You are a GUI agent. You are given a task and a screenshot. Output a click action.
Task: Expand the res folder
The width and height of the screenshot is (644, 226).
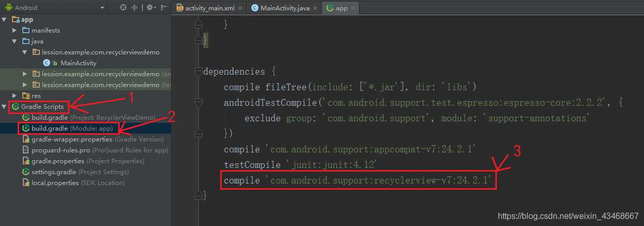point(15,96)
